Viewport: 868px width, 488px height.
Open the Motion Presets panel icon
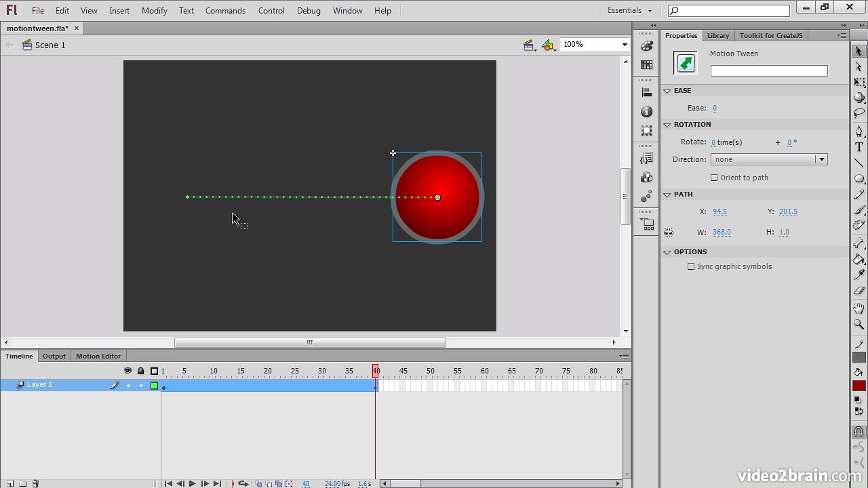[x=647, y=196]
